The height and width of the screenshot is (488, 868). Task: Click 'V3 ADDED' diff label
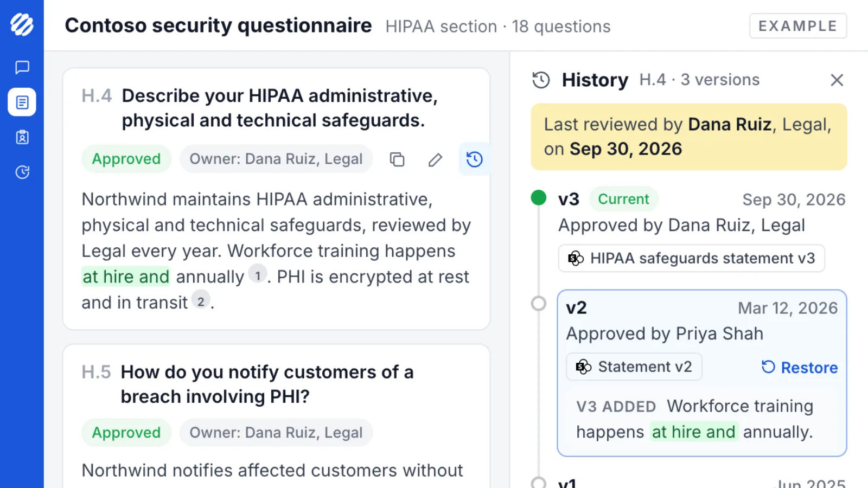[616, 407]
